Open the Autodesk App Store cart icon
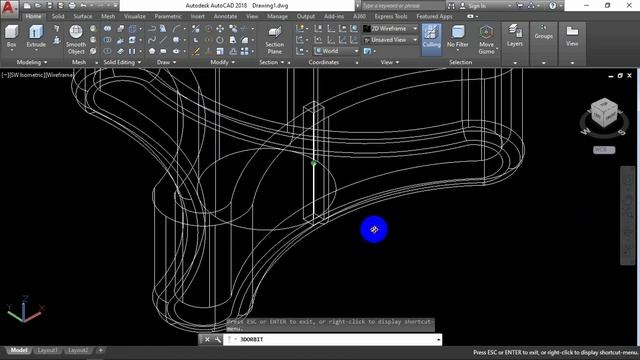The height and width of the screenshot is (360, 640). (520, 6)
